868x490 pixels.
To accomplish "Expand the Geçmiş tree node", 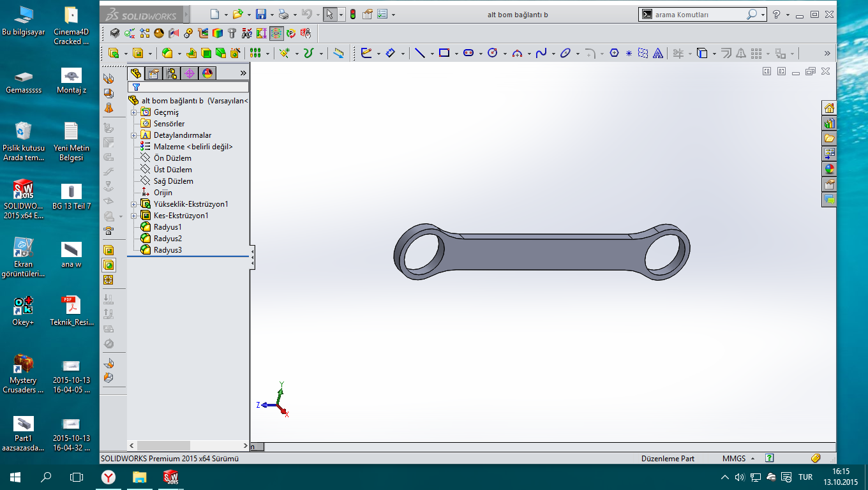I will click(134, 112).
